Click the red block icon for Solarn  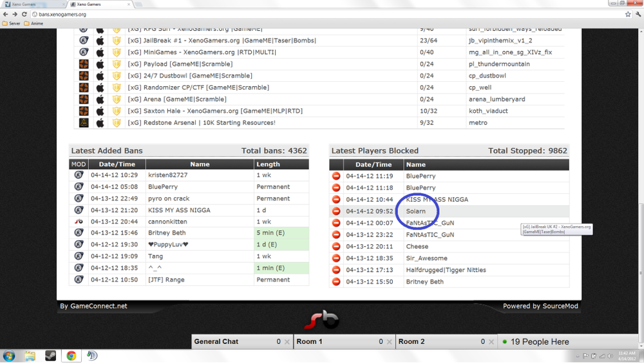point(336,211)
